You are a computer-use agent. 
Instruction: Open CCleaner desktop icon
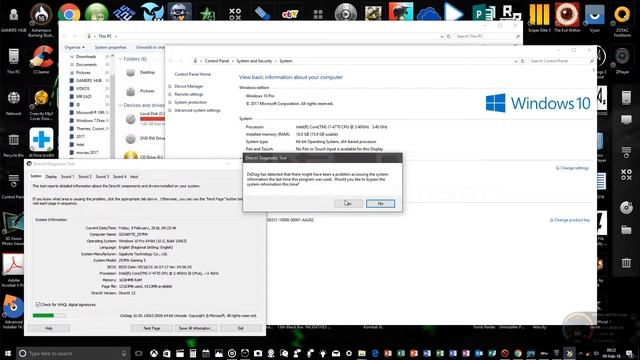[x=41, y=60]
